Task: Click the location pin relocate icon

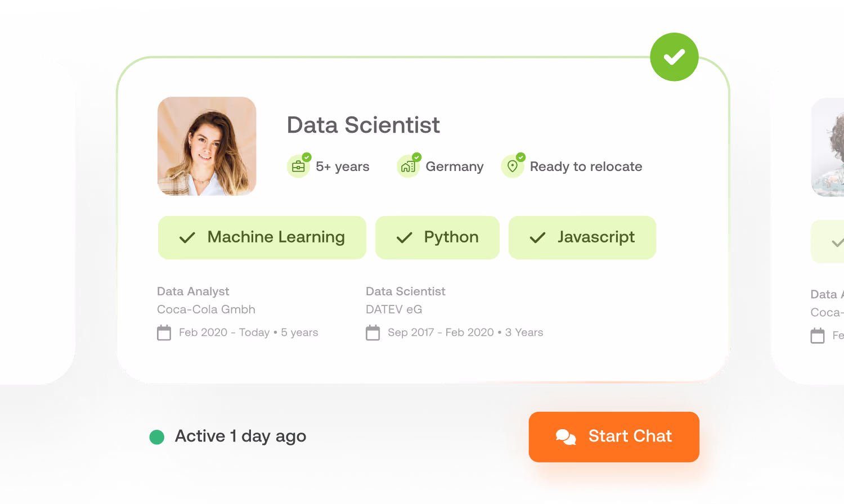Action: point(513,166)
